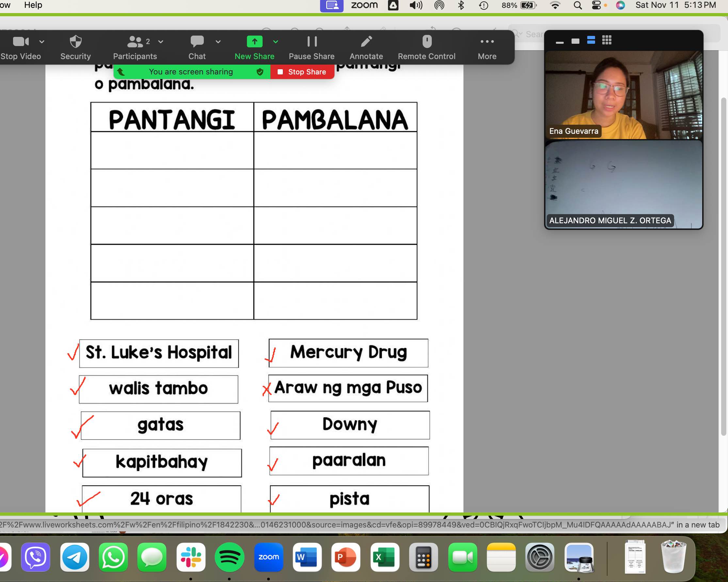Open Viber from the dock
Viewport: 728px width, 582px height.
coord(36,558)
